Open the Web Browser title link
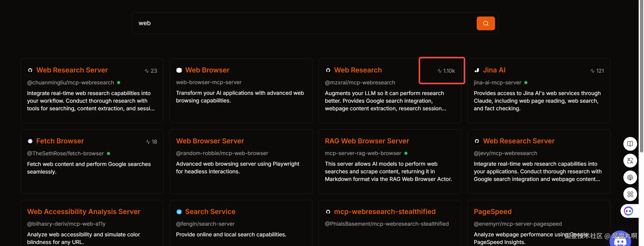This screenshot has height=246, width=644. (207, 70)
